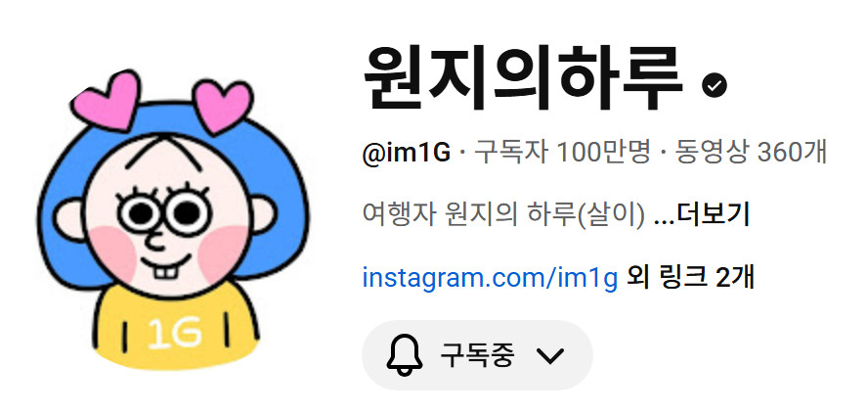
Task: Click the 여행자 원지의 하루(살이) description text
Action: pyautogui.click(x=503, y=215)
